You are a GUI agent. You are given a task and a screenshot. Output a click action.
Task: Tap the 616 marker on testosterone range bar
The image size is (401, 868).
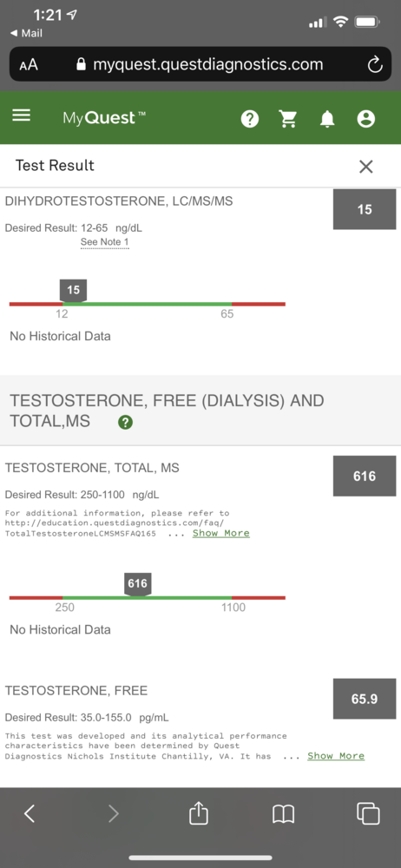(137, 584)
